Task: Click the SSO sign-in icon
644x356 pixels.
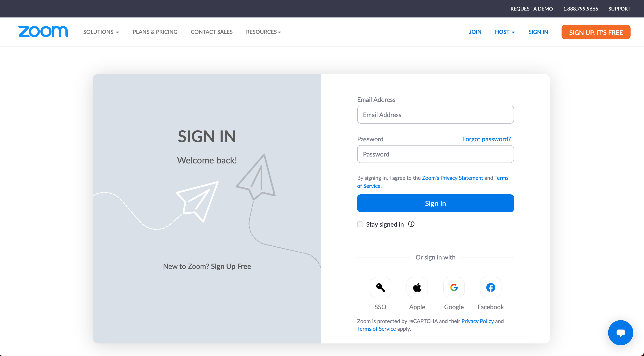Action: [x=380, y=287]
